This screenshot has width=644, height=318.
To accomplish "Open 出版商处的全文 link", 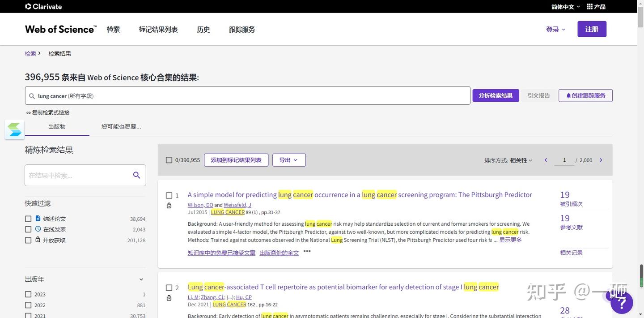I will pos(279,253).
